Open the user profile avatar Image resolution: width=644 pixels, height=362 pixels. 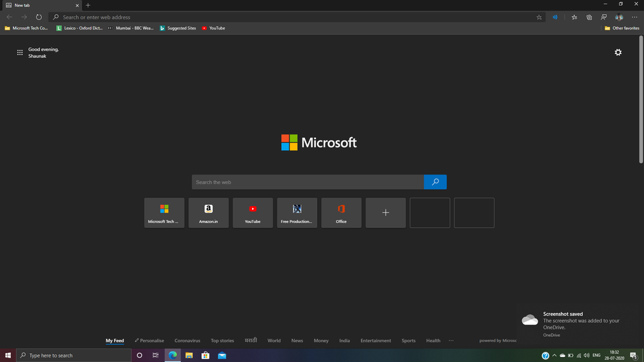pyautogui.click(x=619, y=17)
